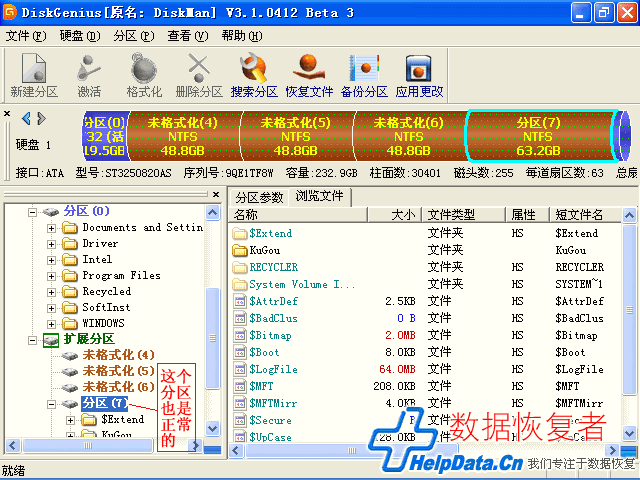Sort file list by 名称 column
This screenshot has height=480, width=640.
298,215
